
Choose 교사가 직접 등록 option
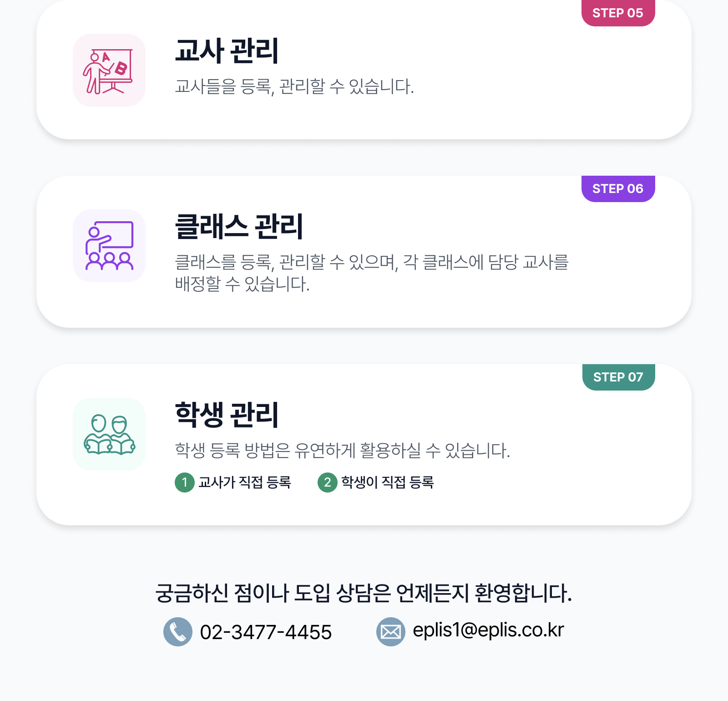pos(245,483)
